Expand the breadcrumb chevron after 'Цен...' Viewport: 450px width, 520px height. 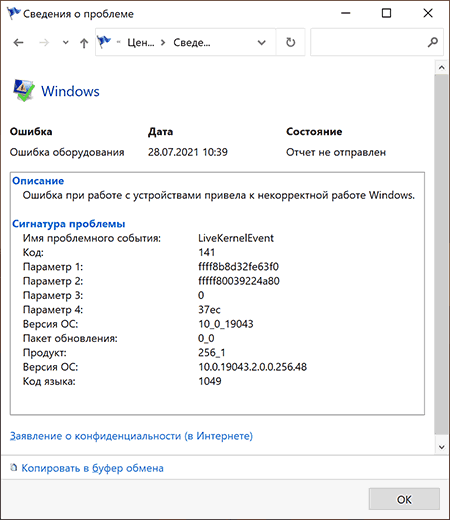[163, 43]
